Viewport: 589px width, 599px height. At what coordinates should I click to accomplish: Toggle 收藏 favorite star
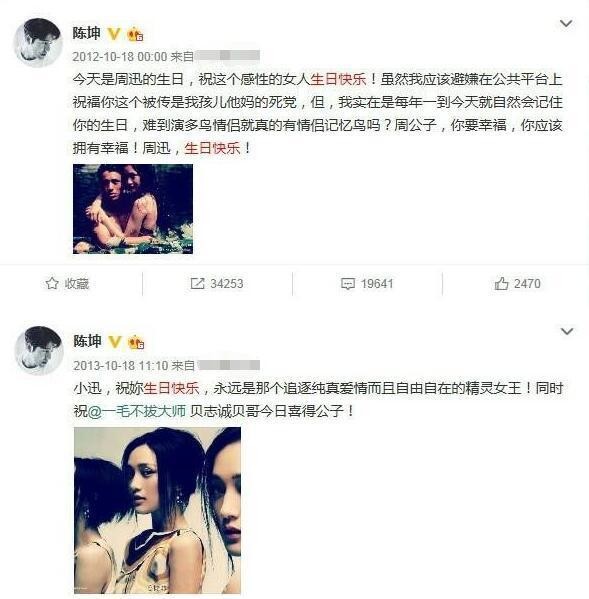point(67,284)
